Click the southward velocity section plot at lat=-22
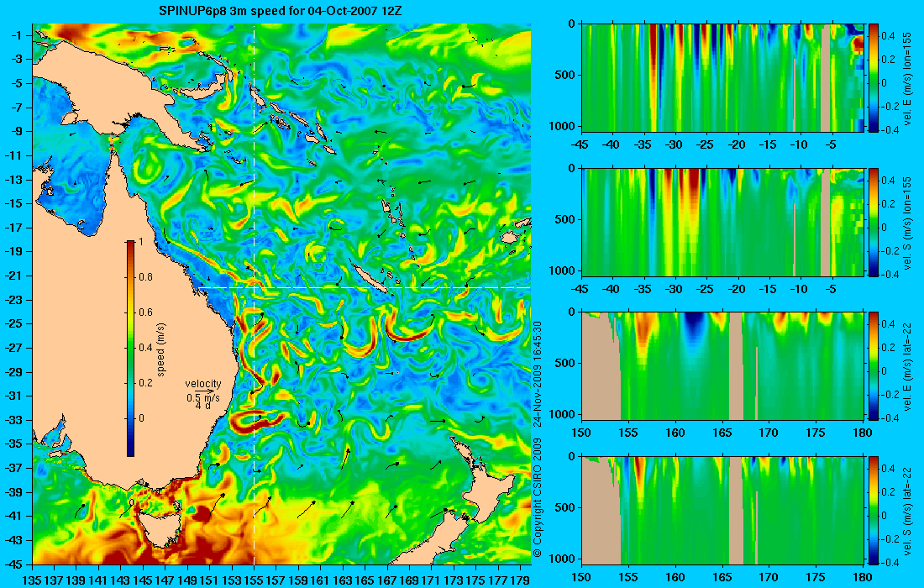 coord(723,510)
